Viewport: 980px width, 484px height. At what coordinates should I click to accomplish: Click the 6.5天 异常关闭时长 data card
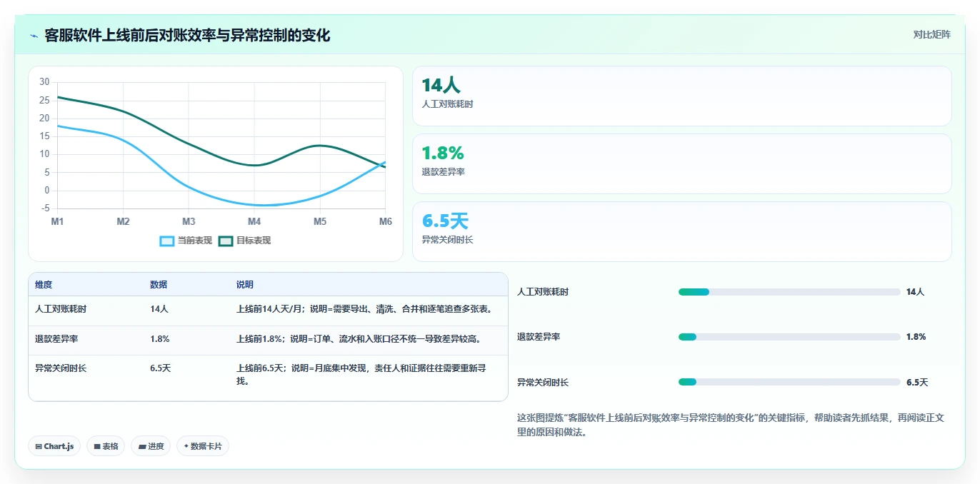(682, 231)
